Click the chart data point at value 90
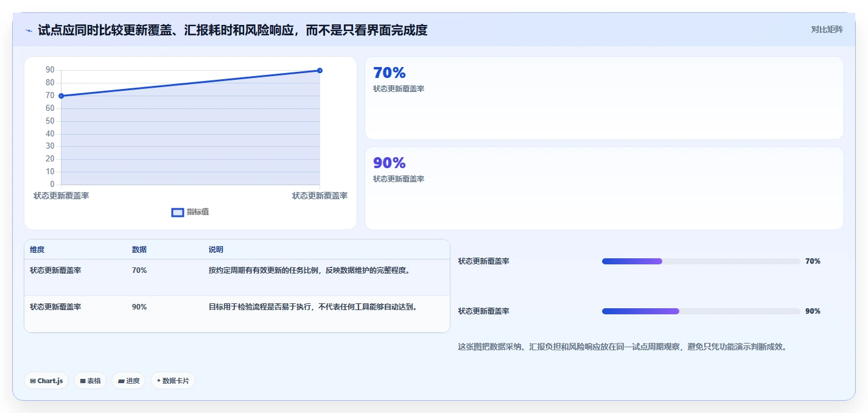Viewport: 868px width, 413px height. pos(320,71)
